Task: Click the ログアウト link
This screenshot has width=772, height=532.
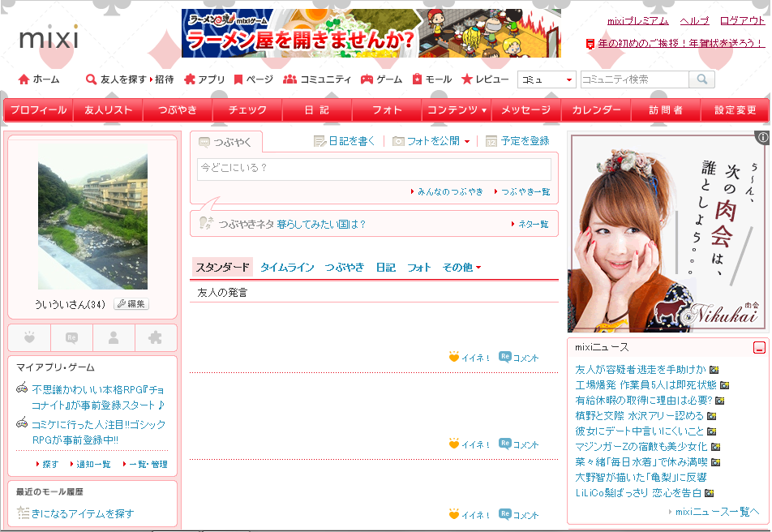Action: tap(743, 21)
